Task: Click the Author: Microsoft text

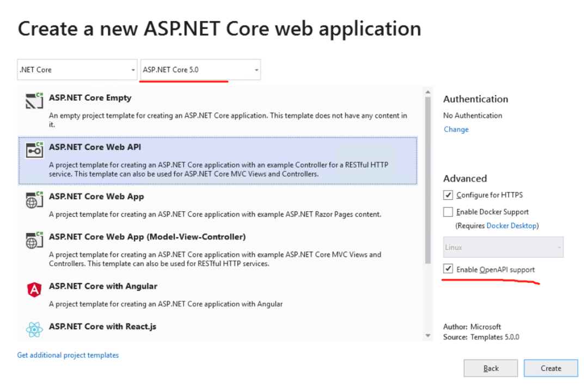Action: click(x=471, y=327)
